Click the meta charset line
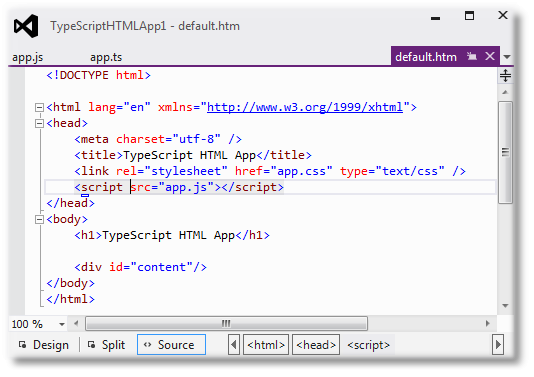Viewport: 534px width, 377px height. click(158, 139)
